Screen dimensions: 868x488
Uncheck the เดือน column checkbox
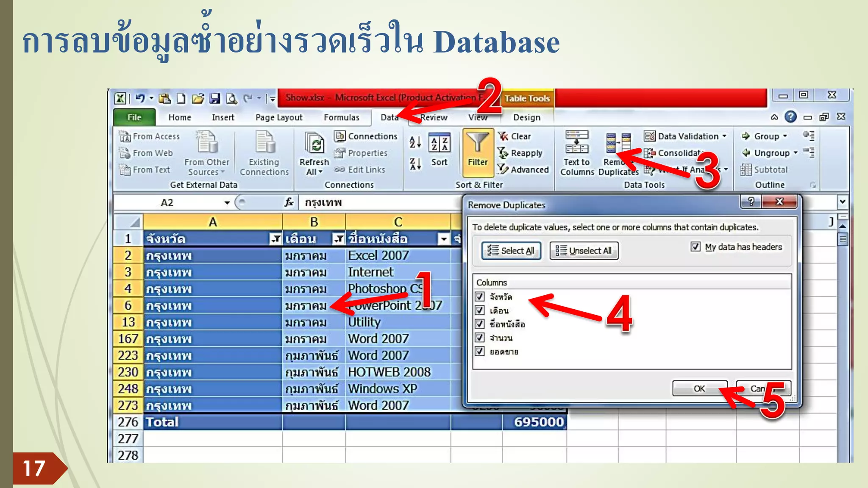[480, 310]
